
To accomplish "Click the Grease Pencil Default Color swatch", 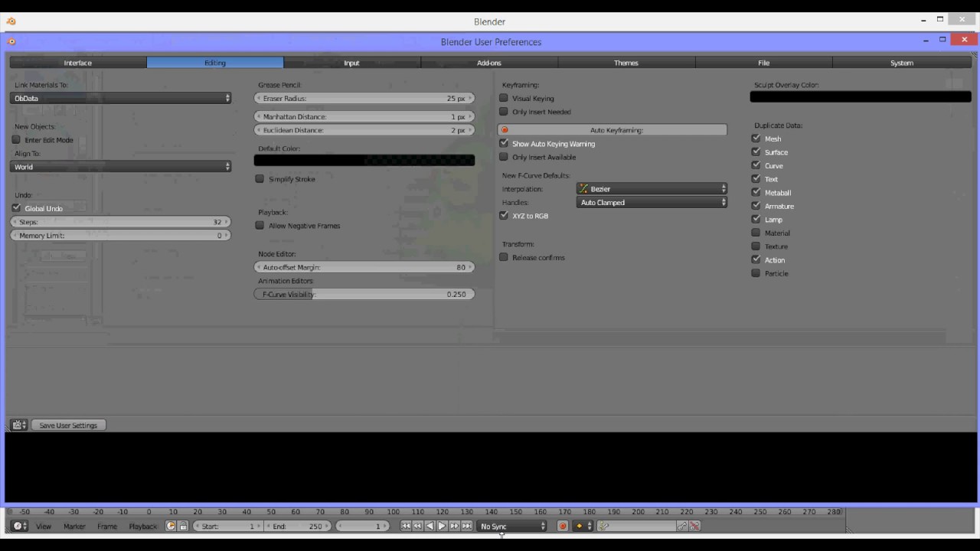I will click(364, 161).
